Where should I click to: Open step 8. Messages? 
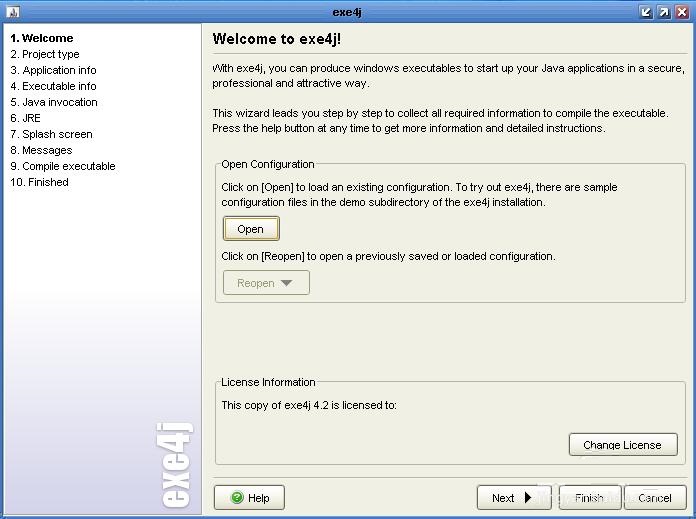click(x=41, y=150)
